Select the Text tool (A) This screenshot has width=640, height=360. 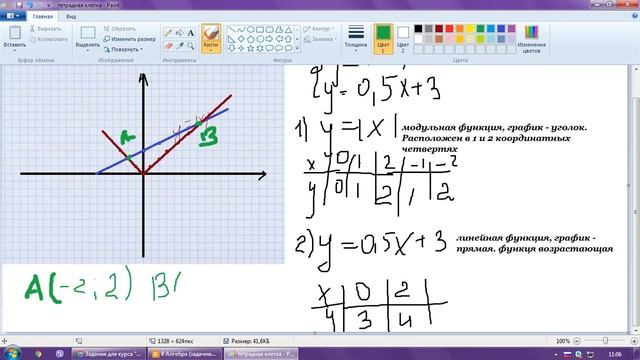click(x=191, y=33)
